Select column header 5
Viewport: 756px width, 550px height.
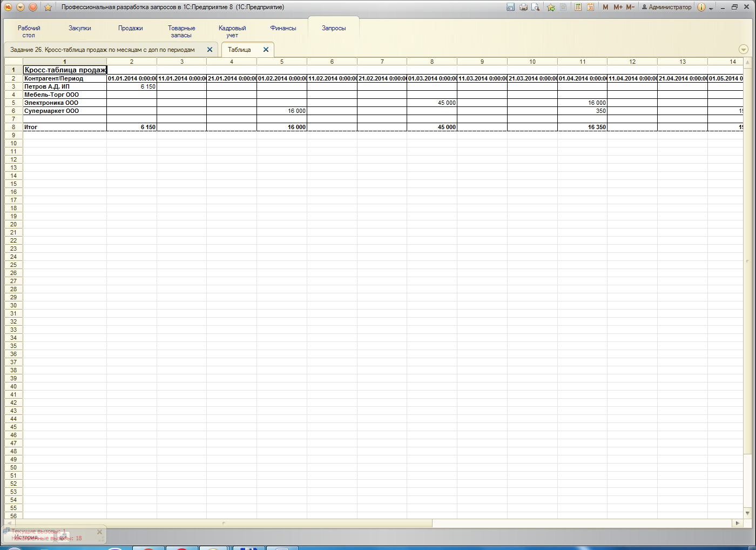coord(282,62)
